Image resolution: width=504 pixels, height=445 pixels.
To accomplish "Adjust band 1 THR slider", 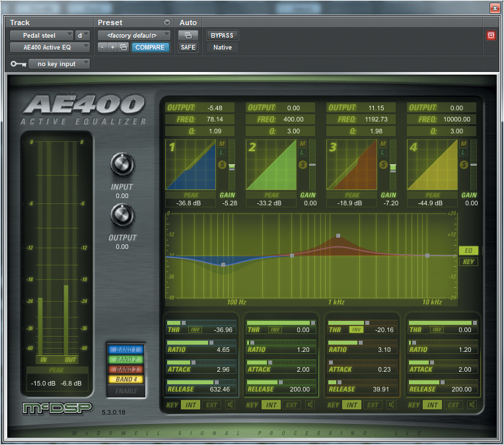I will [x=201, y=323].
